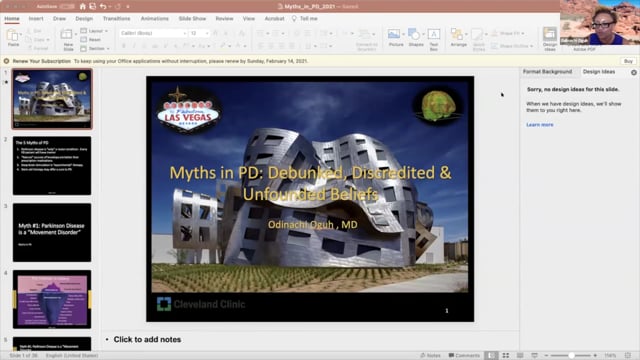Click the Las Vegas sign image on slide
Viewport: 640px width, 360px height.
click(x=188, y=111)
